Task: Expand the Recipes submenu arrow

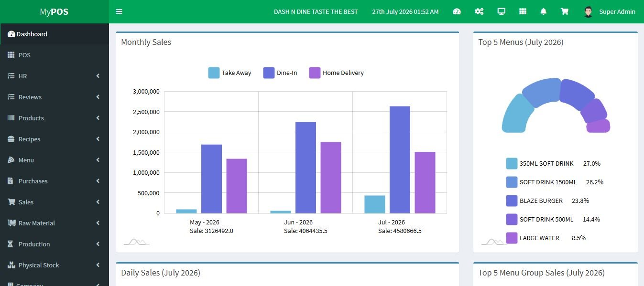Action: pyautogui.click(x=98, y=139)
